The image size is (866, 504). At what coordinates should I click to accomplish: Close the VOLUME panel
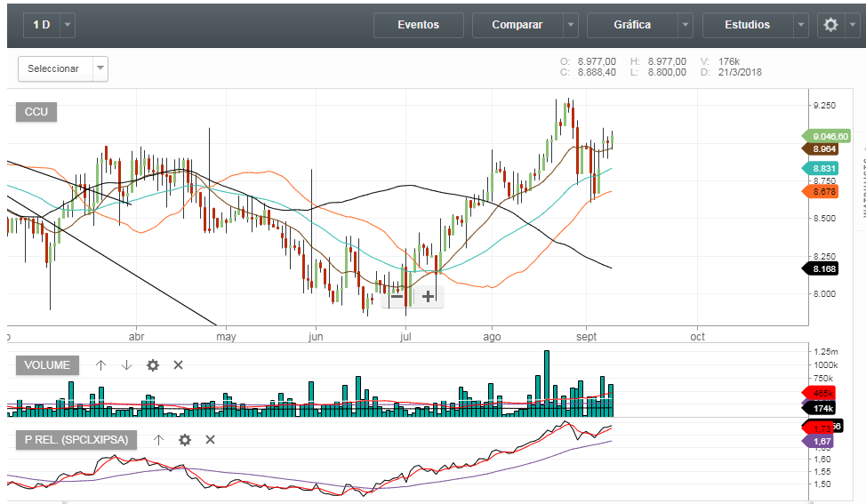(178, 365)
